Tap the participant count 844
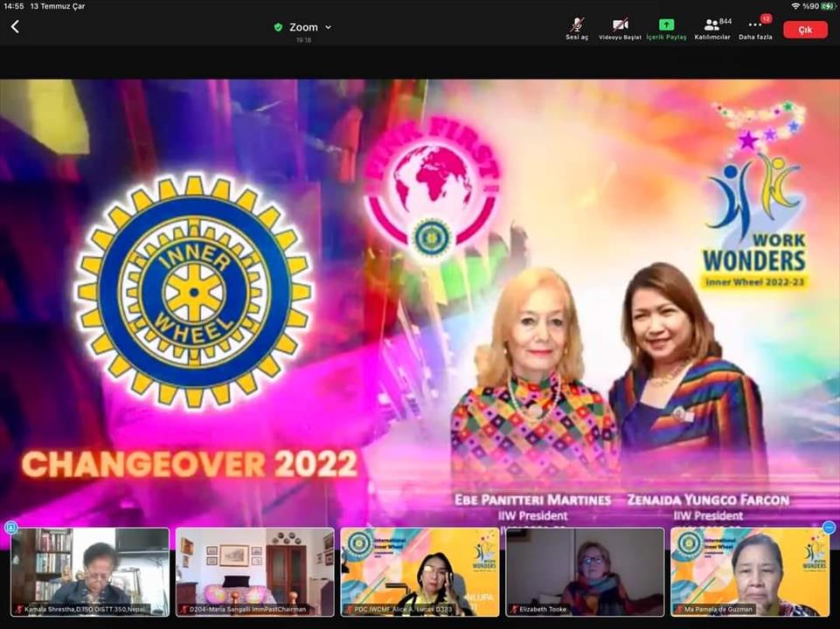 (725, 22)
